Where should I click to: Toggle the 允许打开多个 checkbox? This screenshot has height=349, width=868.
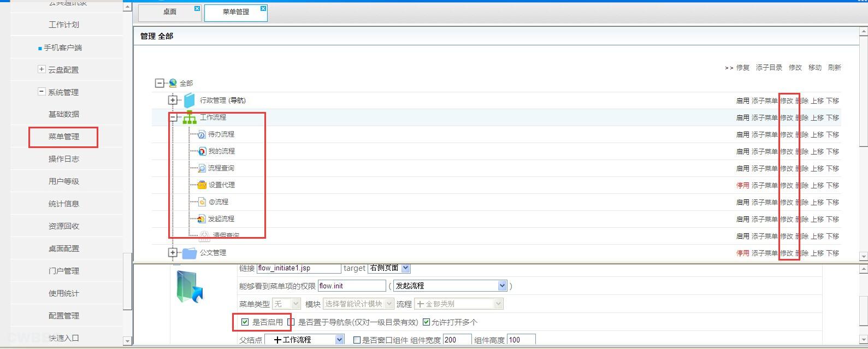(x=427, y=322)
